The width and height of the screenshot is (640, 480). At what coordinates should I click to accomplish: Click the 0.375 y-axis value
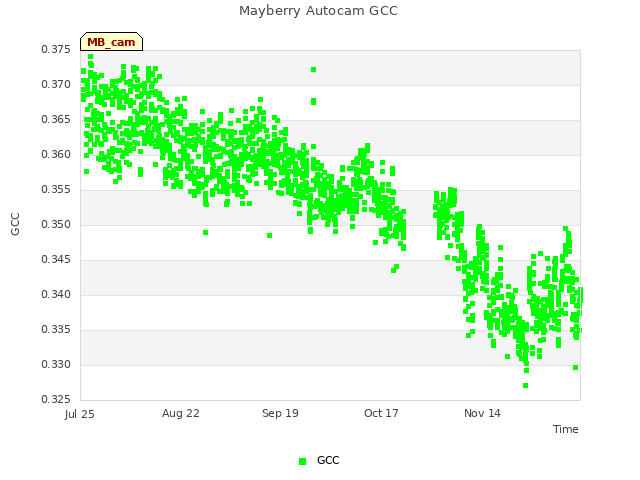click(x=56, y=49)
